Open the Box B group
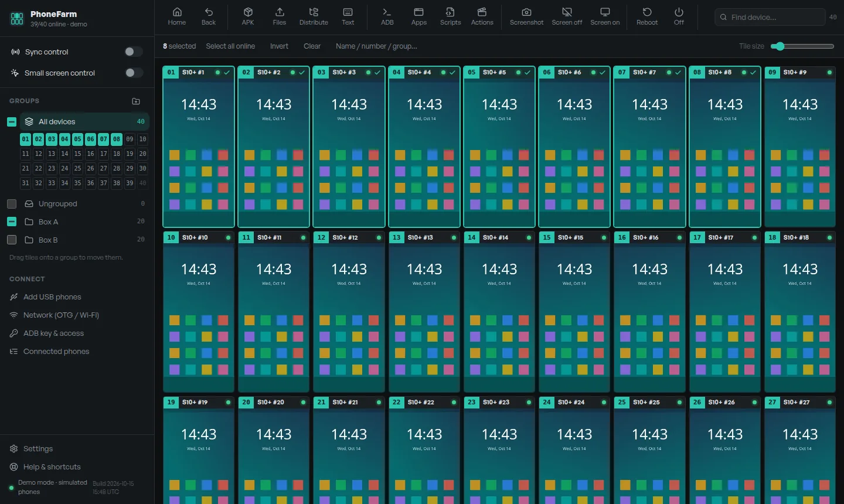Image resolution: width=844 pixels, height=504 pixels. pos(85,240)
